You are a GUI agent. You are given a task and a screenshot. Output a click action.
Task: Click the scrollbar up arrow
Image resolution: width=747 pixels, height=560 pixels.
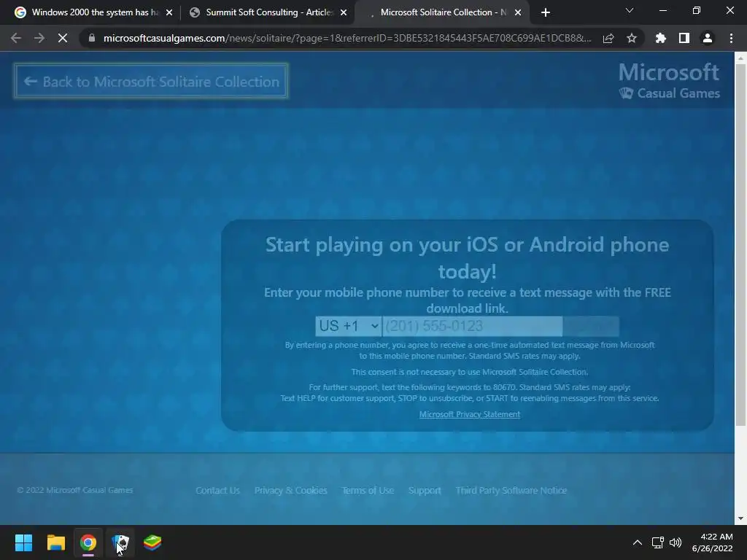740,58
